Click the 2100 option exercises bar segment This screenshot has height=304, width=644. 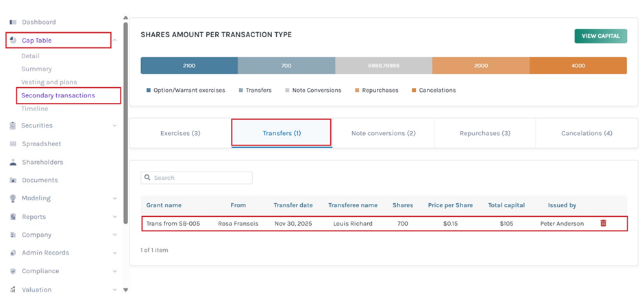(189, 65)
